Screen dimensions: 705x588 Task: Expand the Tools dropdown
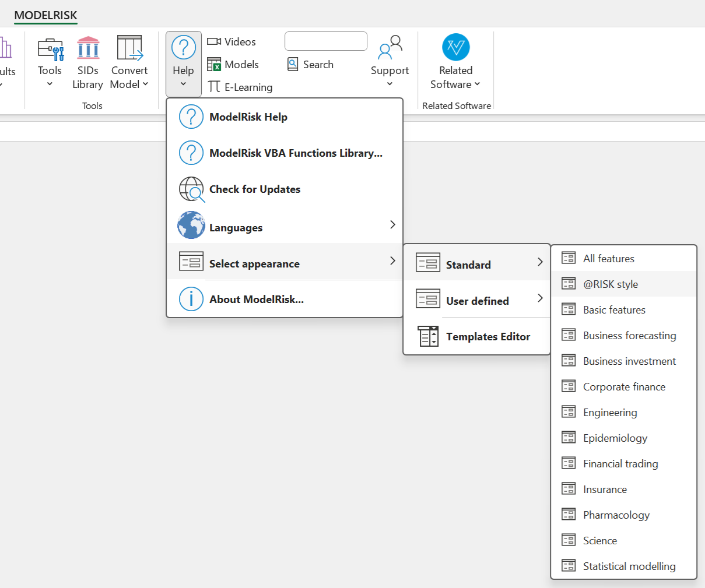(50, 61)
